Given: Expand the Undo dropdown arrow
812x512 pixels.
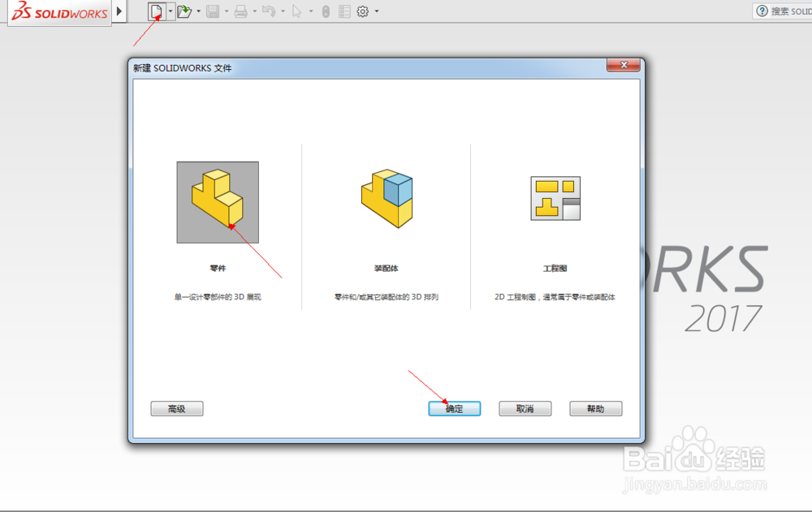Looking at the screenshot, I should (x=283, y=11).
